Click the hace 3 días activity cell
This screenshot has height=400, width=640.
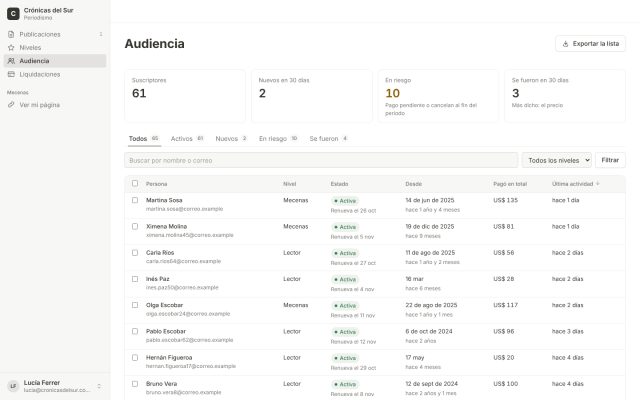tap(567, 331)
